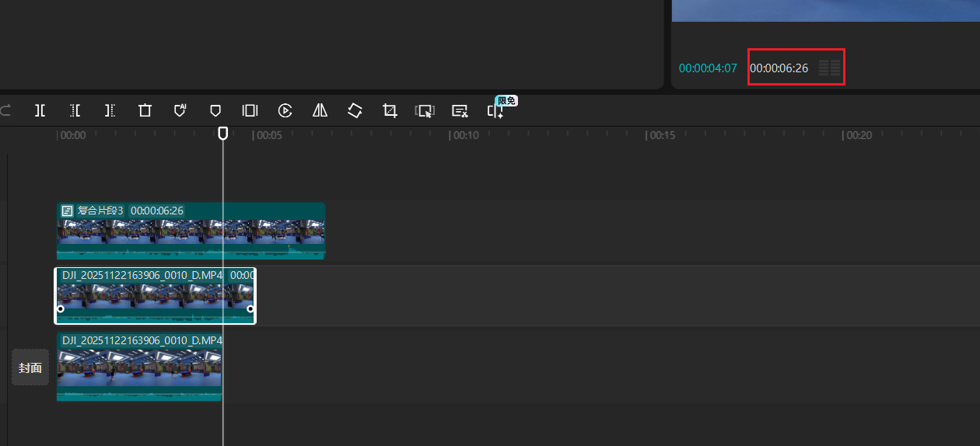Click the current timecode 00:00:04:07

[x=707, y=68]
